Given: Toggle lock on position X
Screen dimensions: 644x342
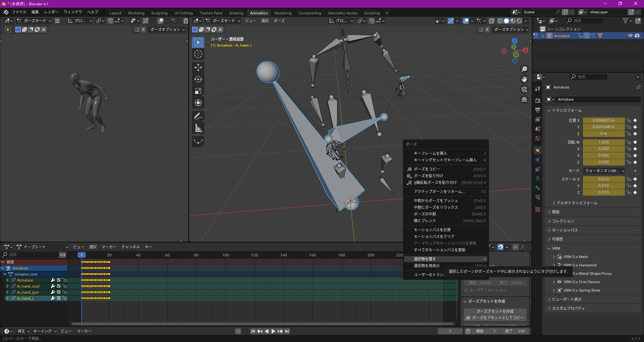Looking at the screenshot, I should tap(629, 120).
